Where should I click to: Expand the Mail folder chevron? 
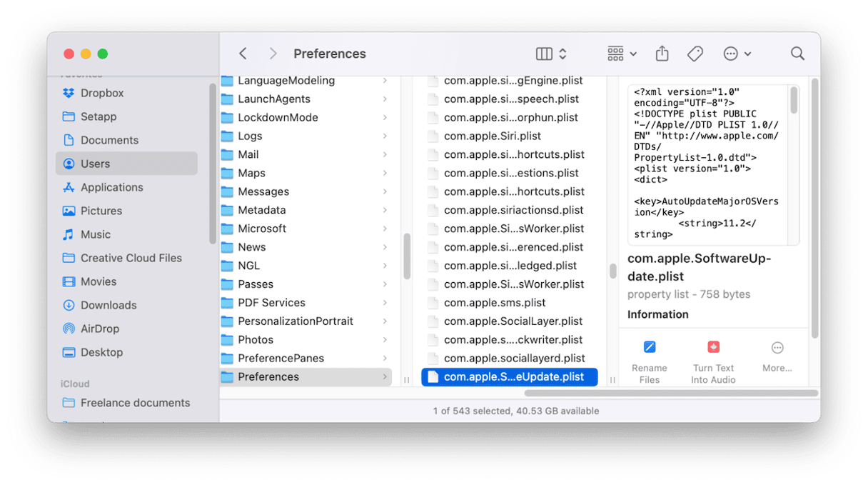[x=385, y=155]
